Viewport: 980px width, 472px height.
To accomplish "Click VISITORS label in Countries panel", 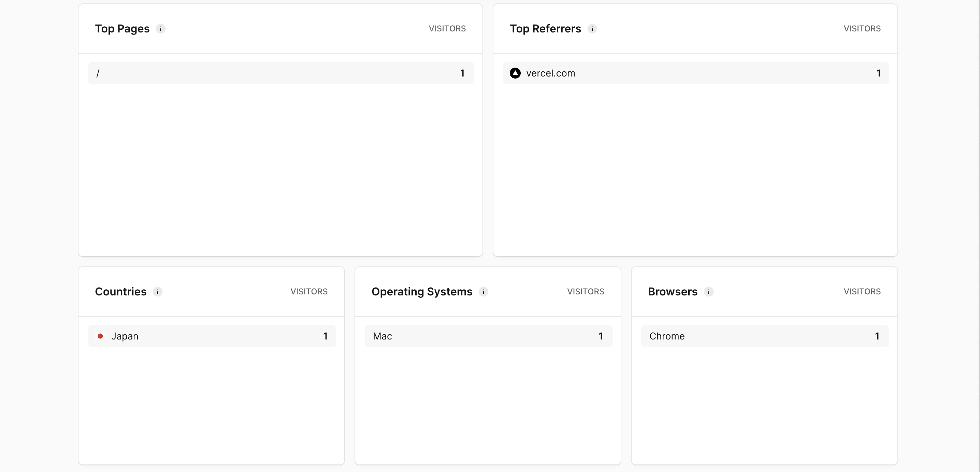I will coord(308,292).
